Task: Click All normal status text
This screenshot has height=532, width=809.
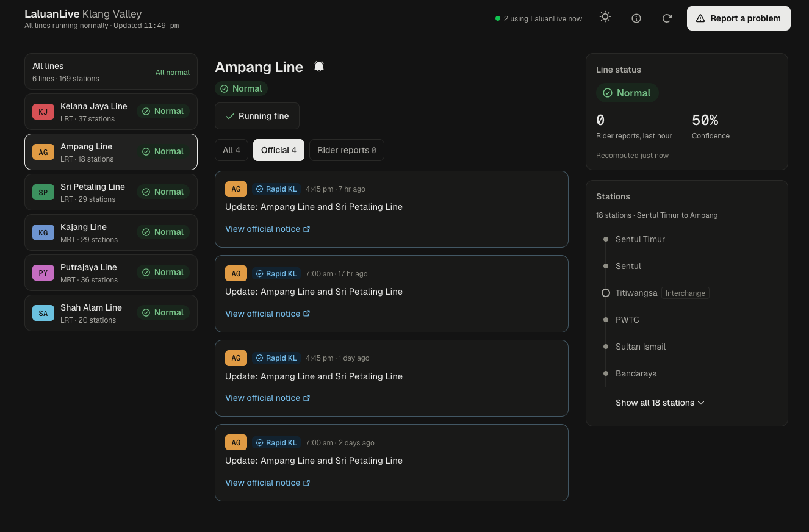Action: point(173,73)
